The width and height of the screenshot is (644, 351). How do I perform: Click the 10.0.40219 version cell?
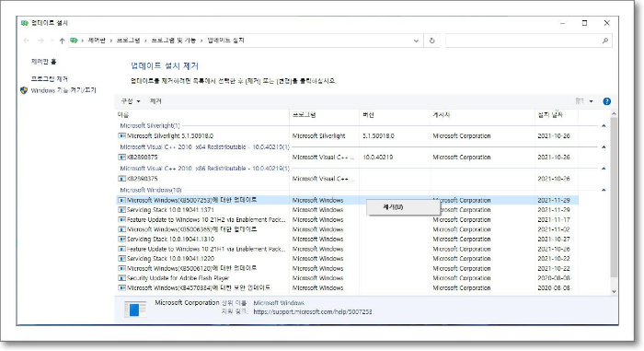(x=377, y=158)
